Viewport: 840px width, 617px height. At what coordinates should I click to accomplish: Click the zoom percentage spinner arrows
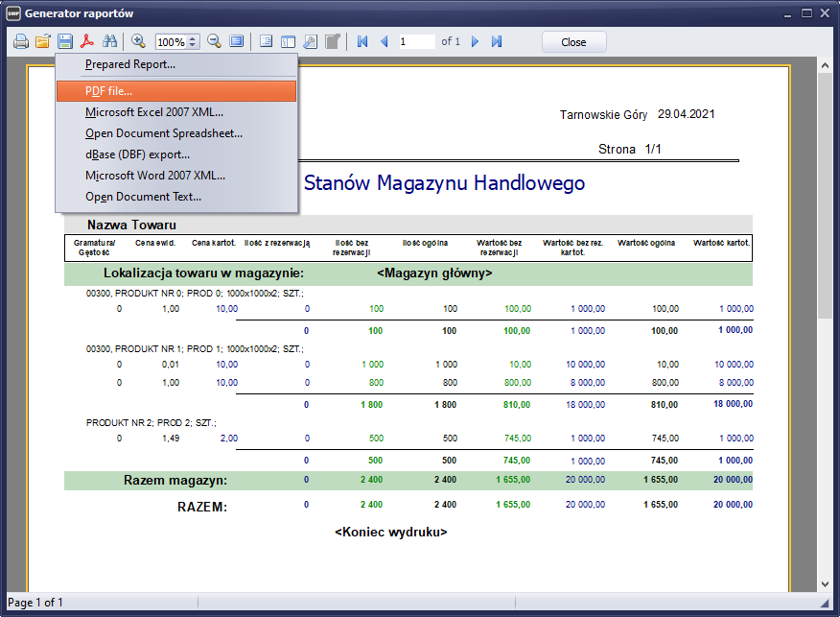[193, 41]
